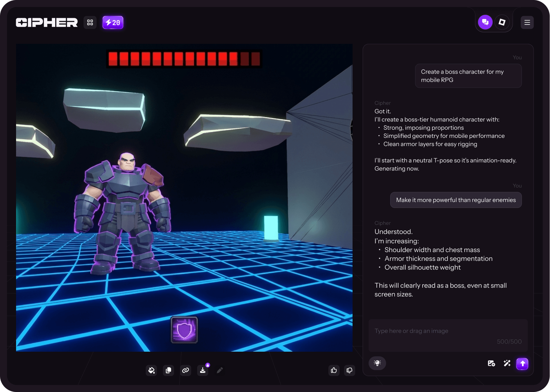
Task: Click the lightbulb ideas button
Action: coord(377,363)
